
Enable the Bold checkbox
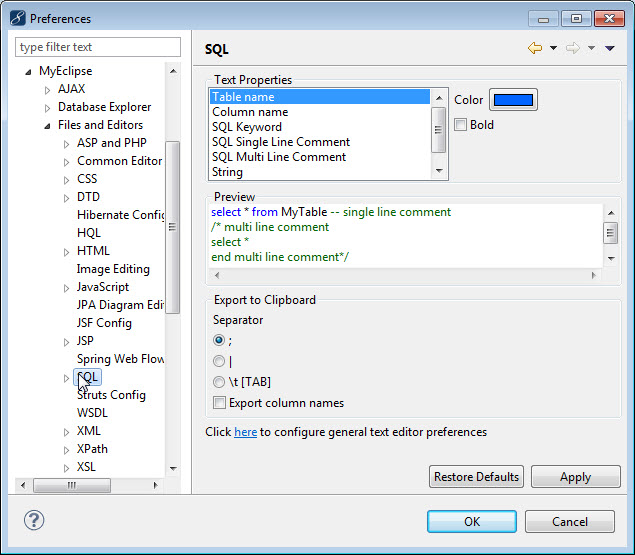(x=461, y=125)
